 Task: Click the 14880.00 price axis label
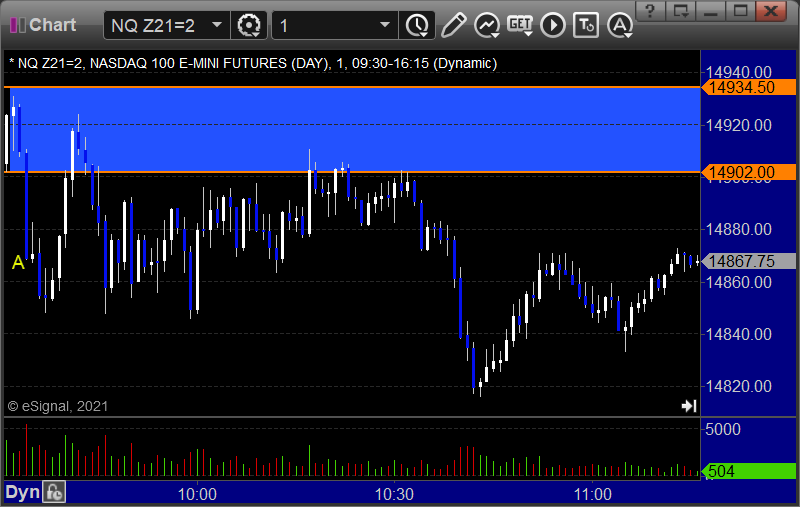coord(738,229)
